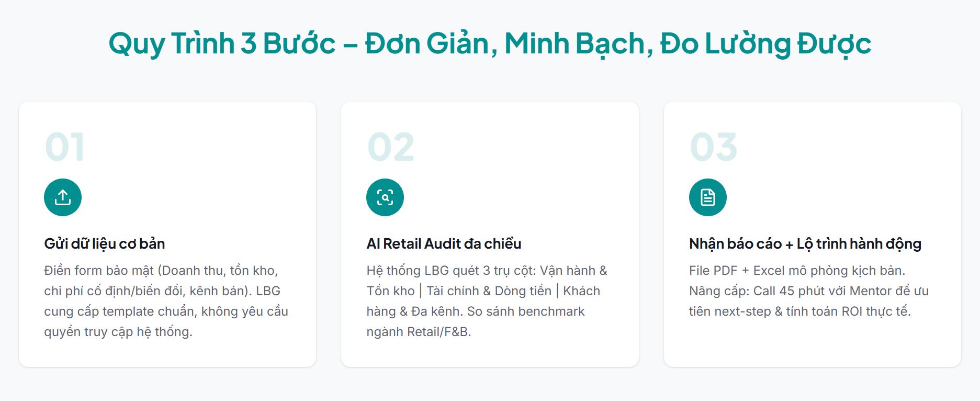Click the large faded number 02

click(x=390, y=147)
